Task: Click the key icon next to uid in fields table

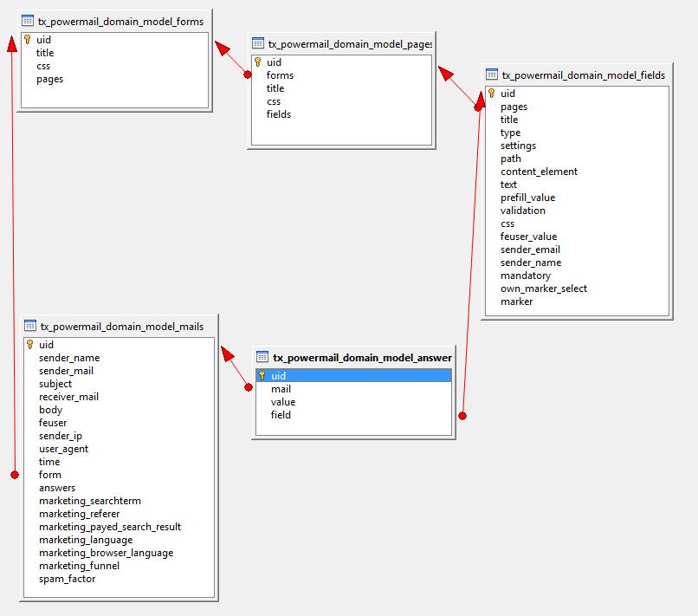Action: point(491,94)
